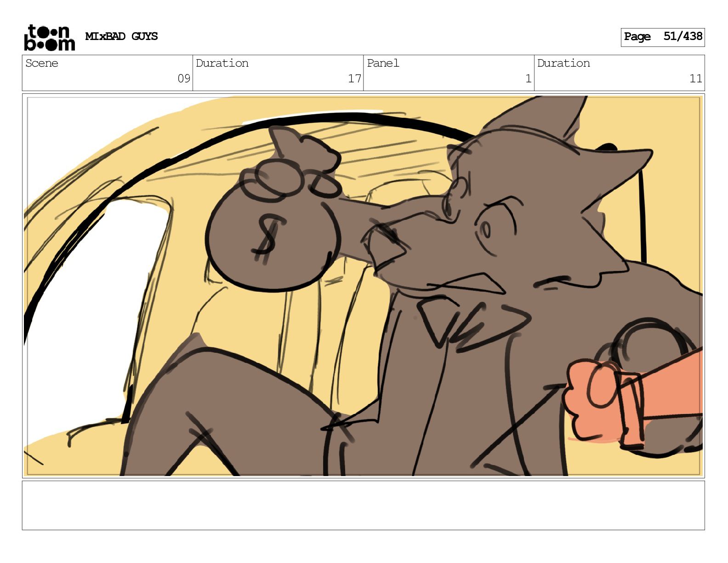Screen dimensions: 728x563
Task: Click the panel duration value '11'
Action: (x=696, y=79)
